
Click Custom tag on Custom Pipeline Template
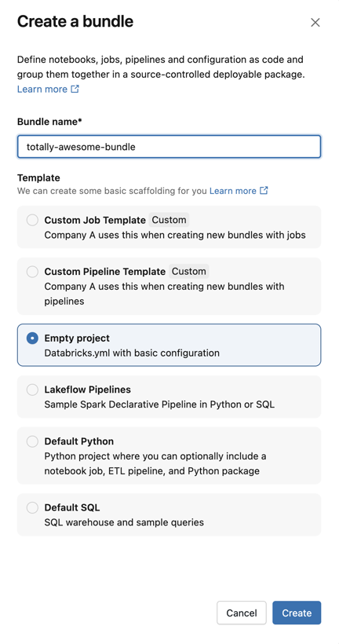coord(189,271)
